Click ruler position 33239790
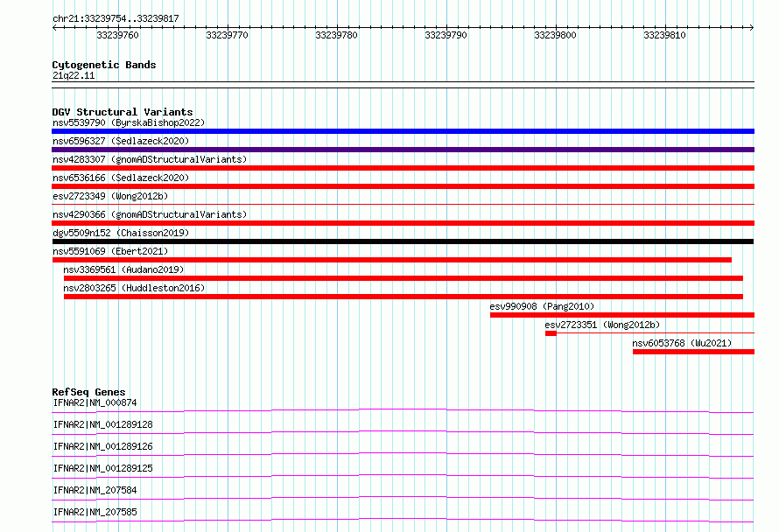779x532 pixels. click(x=446, y=35)
